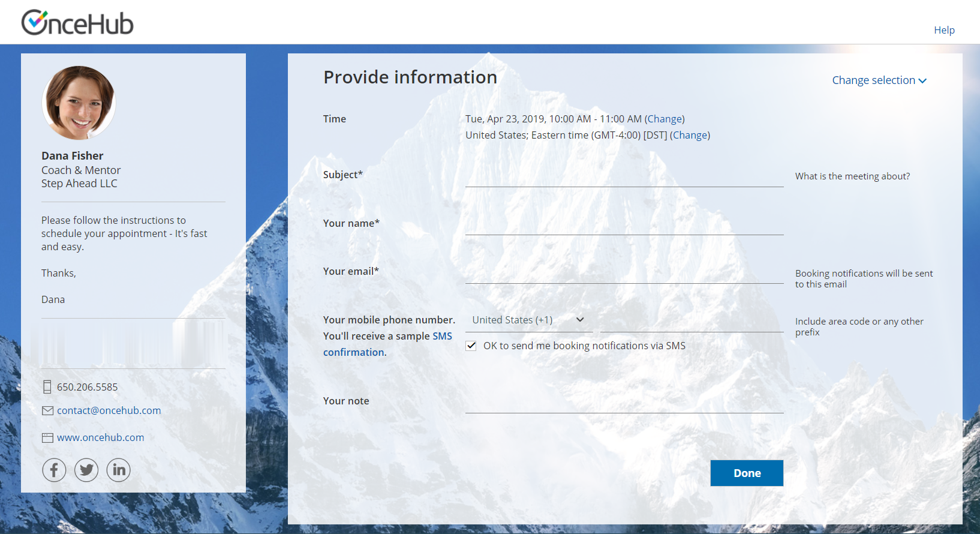Focus the Your note input field
980x534 pixels.
(x=624, y=402)
